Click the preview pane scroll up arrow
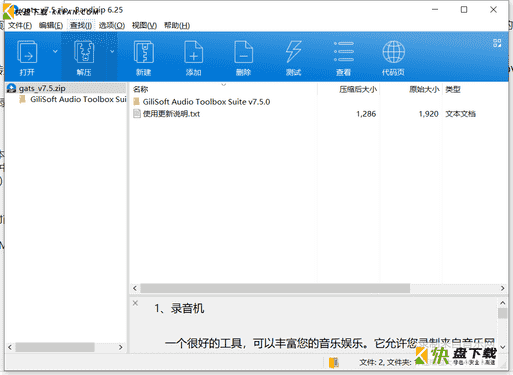This screenshot has width=513, height=375. pos(502,303)
